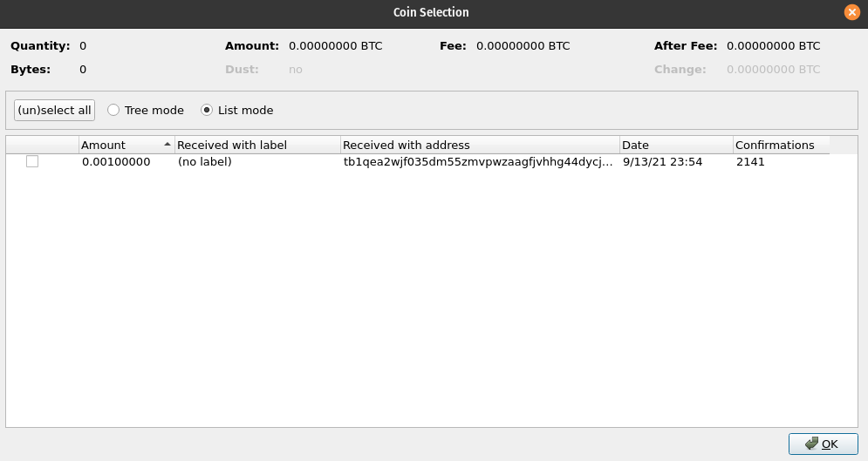This screenshot has height=461, width=868.
Task: Switch to Tree mode
Action: tap(113, 111)
